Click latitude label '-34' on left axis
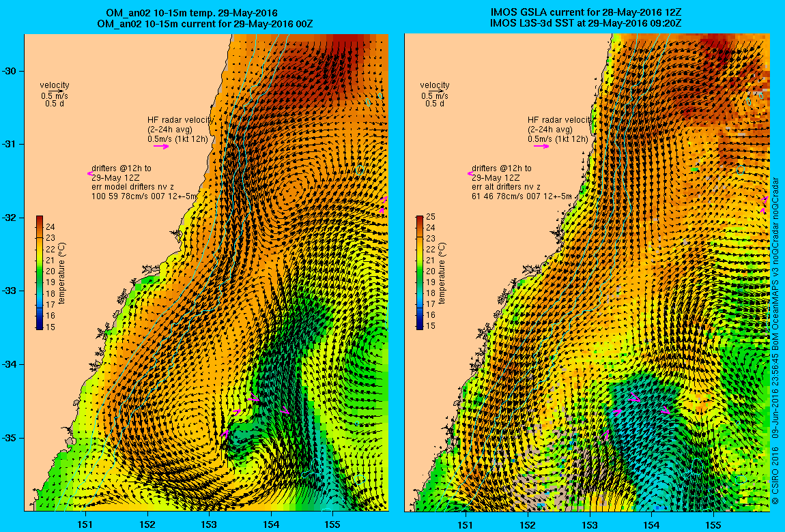This screenshot has height=532, width=785. point(10,364)
